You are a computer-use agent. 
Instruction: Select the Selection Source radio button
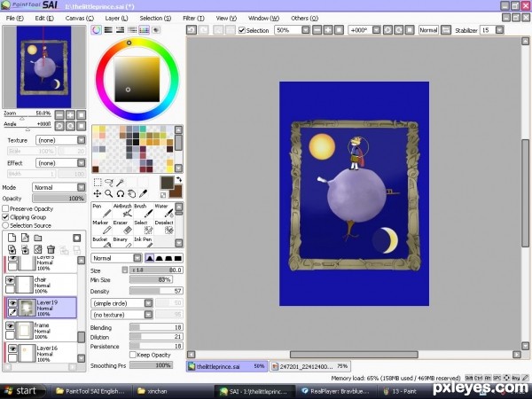pos(5,225)
